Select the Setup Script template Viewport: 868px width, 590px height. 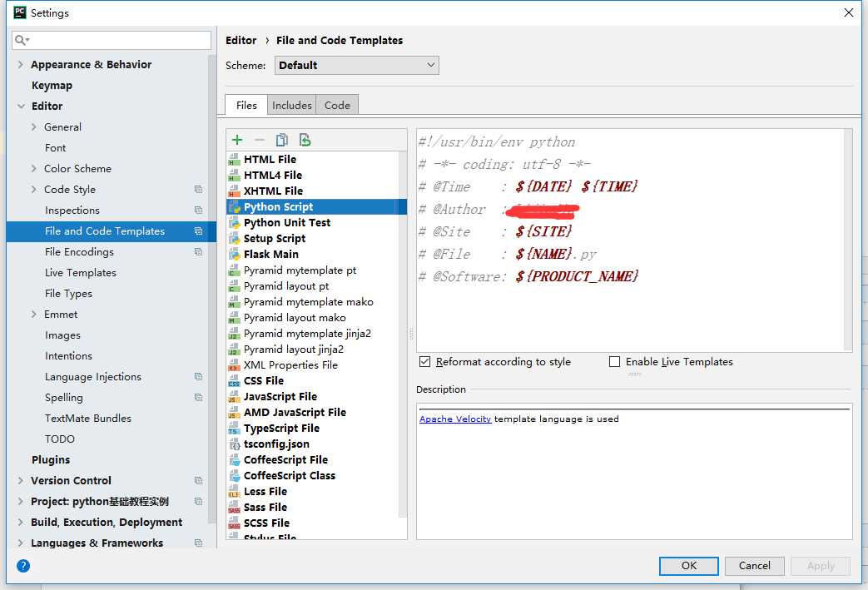pos(275,239)
